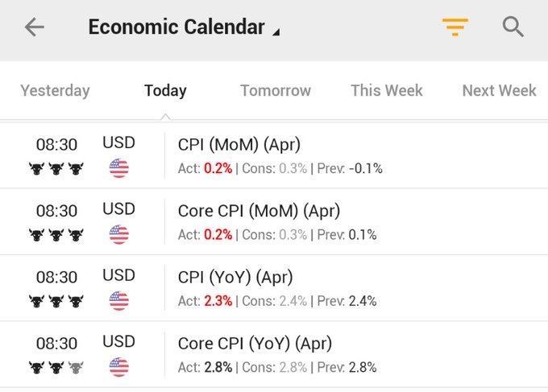Screen dimensions: 548x392
Task: Open the This Week tab
Action: pyautogui.click(x=387, y=91)
